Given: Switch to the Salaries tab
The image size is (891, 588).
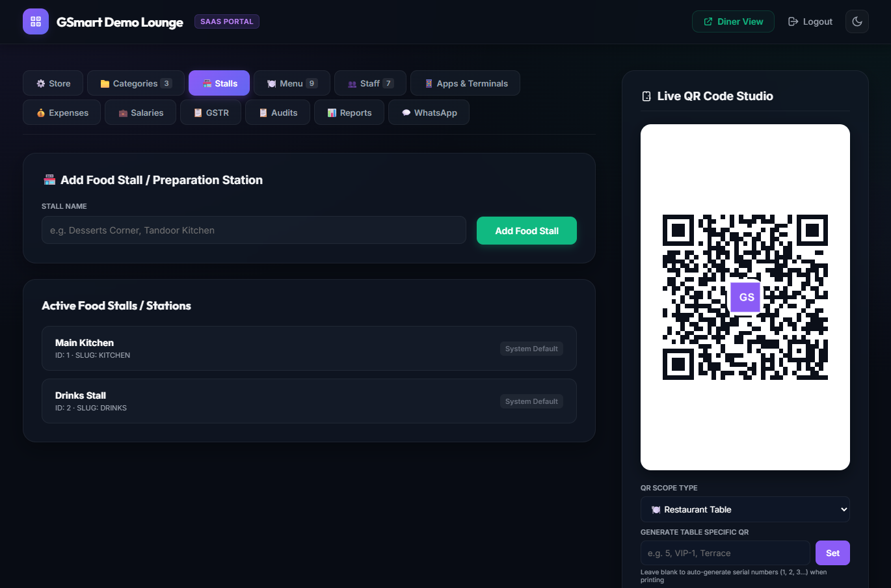Looking at the screenshot, I should coord(140,113).
